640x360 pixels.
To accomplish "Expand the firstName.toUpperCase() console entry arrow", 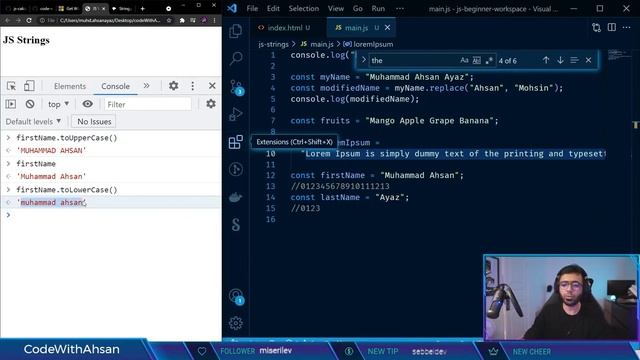I will pos(8,138).
